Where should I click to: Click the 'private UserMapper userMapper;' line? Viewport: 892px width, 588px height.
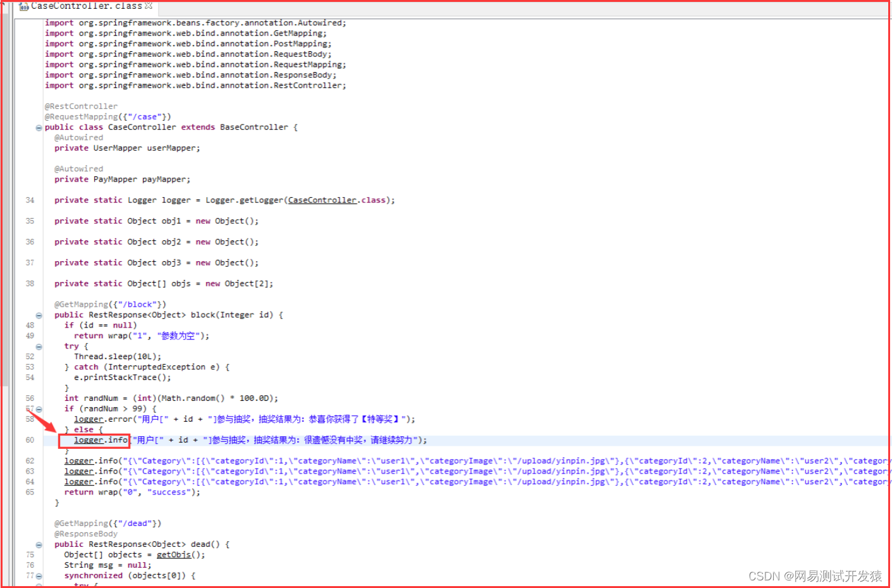[x=127, y=149]
